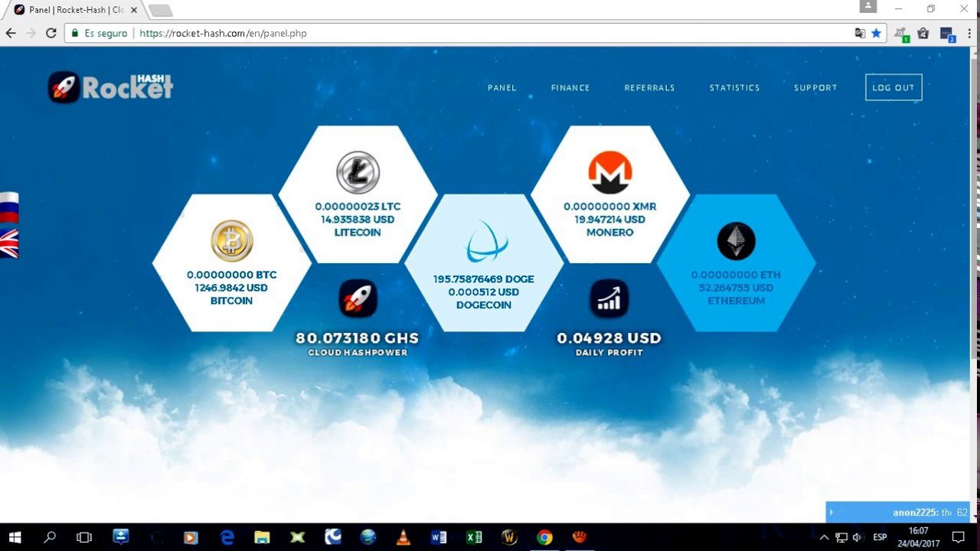Viewport: 980px width, 551px height.
Task: Open the FINANCE menu item
Action: coord(570,88)
